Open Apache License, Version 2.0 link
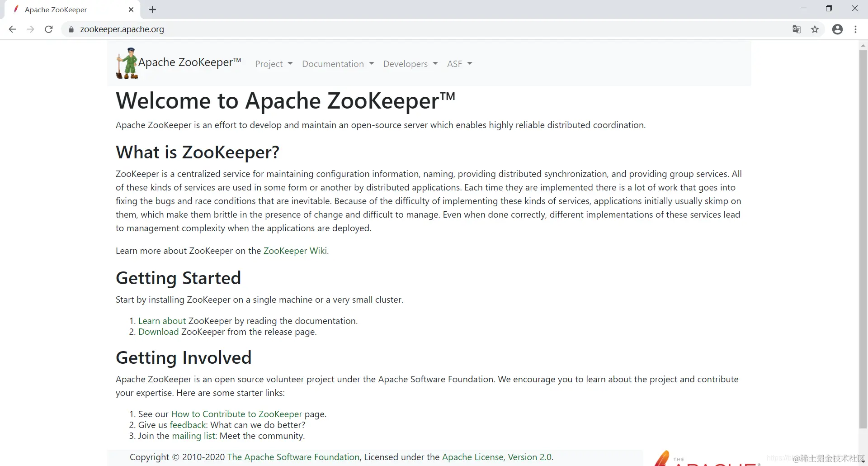 pos(497,457)
